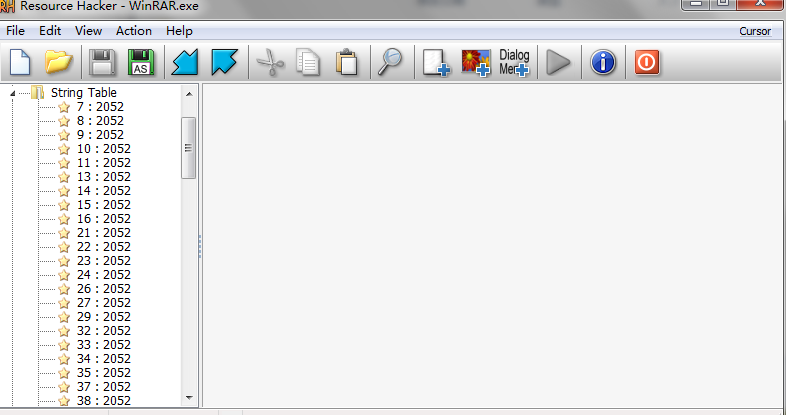Screen dimensions: 786x415
Task: Select string table entry 14 : 2052
Action: coord(104,191)
